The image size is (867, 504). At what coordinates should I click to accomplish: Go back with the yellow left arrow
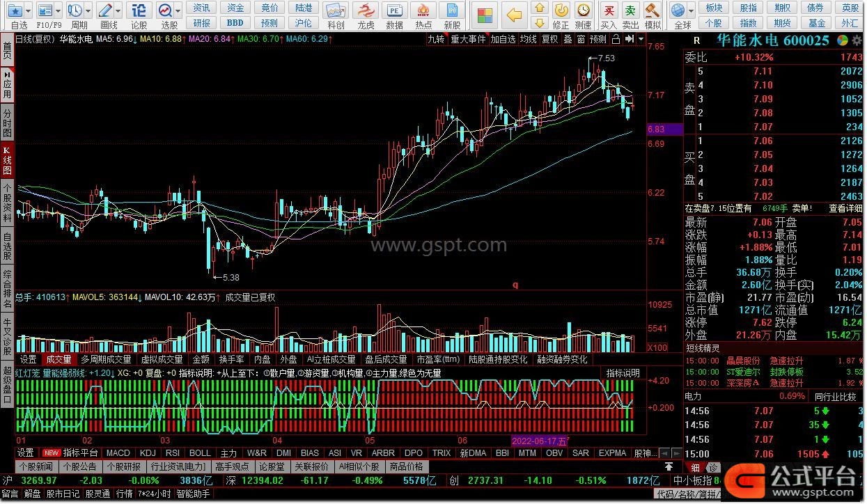[x=514, y=14]
